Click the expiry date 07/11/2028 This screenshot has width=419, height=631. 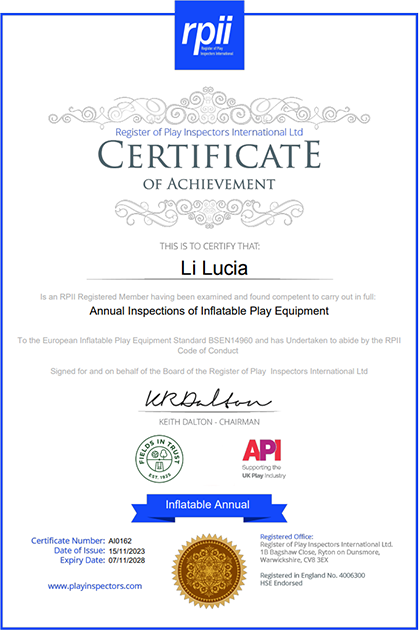click(x=127, y=561)
